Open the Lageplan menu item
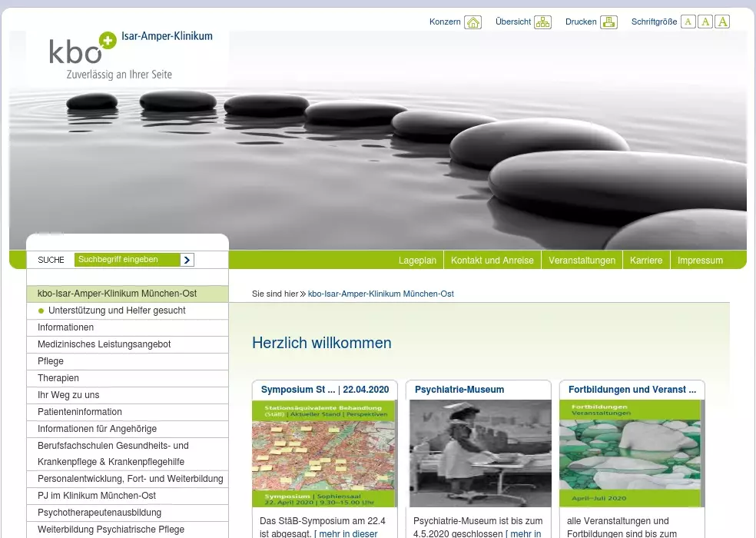This screenshot has width=756, height=538. click(x=417, y=261)
